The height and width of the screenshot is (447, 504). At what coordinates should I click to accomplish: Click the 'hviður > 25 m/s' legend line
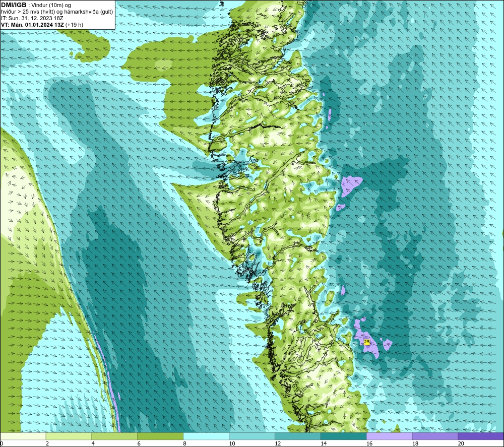(57, 12)
